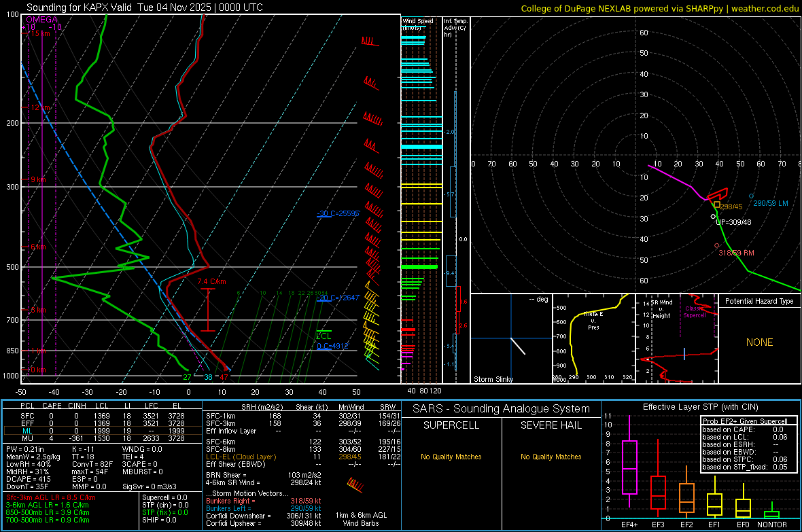Screen dimensions: 802x532
Task: Click the 'MeanW = 2.5g/kg' value
Action: 33,457
